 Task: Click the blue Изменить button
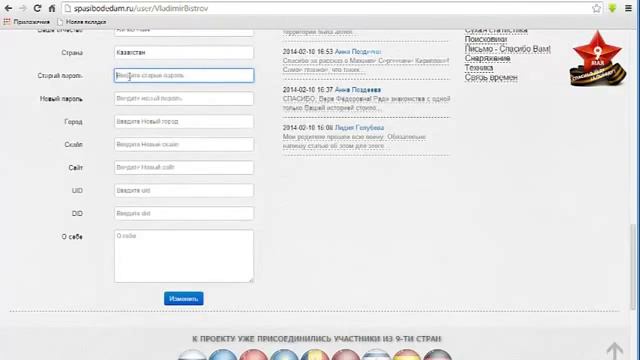click(184, 299)
